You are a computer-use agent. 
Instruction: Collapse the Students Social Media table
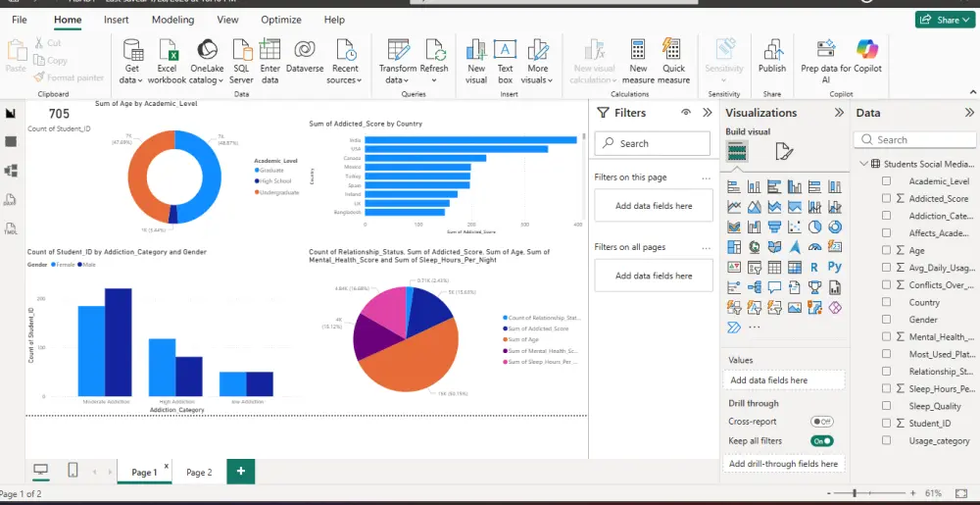(863, 164)
